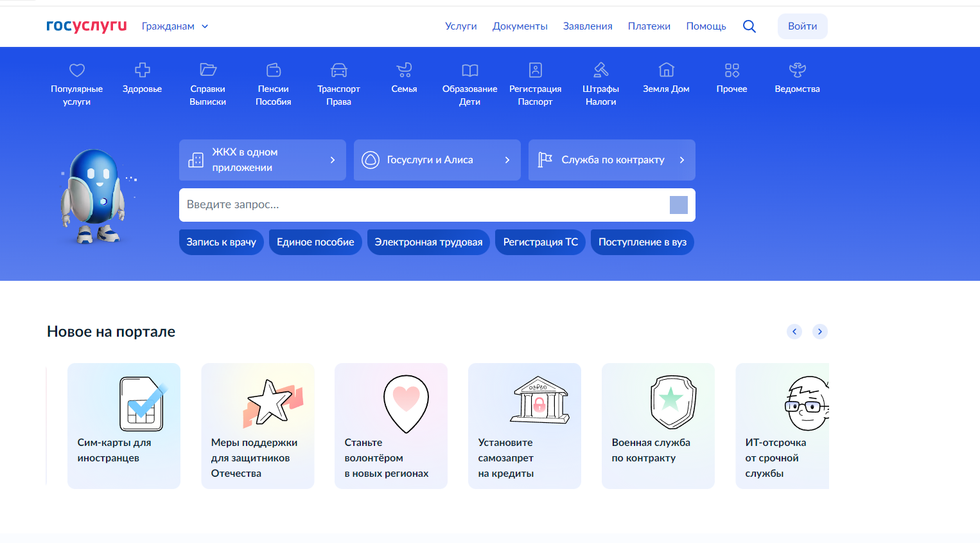The height and width of the screenshot is (543, 980).
Task: Click the Alice circle icon
Action: (371, 160)
